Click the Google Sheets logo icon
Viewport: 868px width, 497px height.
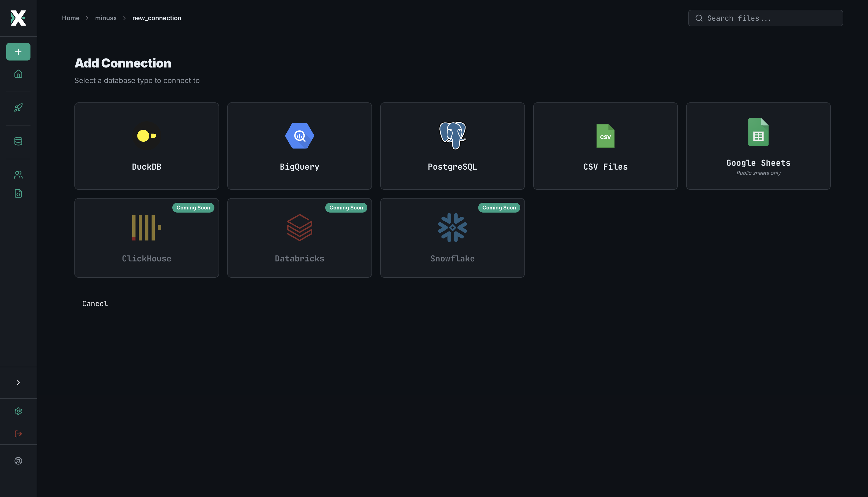[x=758, y=132]
